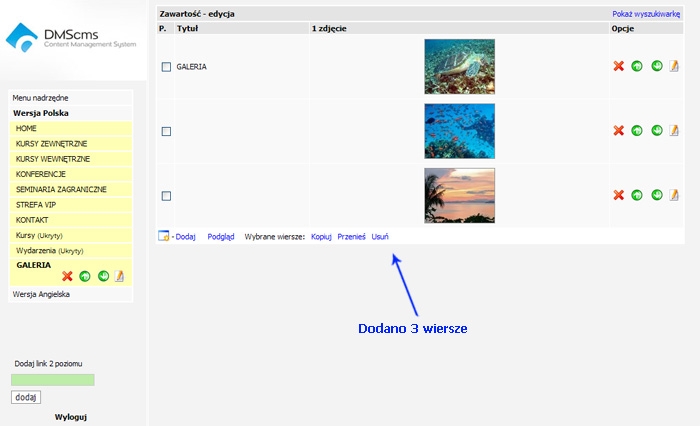Open the sea turtle thumbnail
Screen dimensions: 700x426
tap(459, 67)
